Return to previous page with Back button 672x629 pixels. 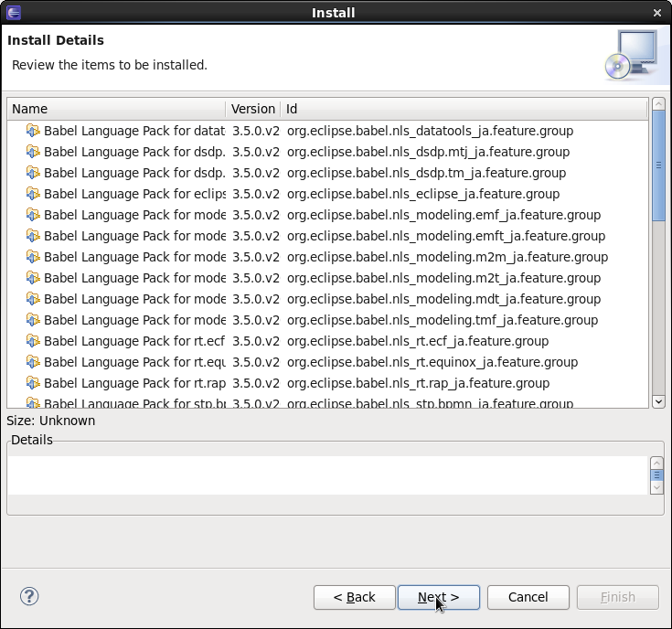pyautogui.click(x=354, y=597)
